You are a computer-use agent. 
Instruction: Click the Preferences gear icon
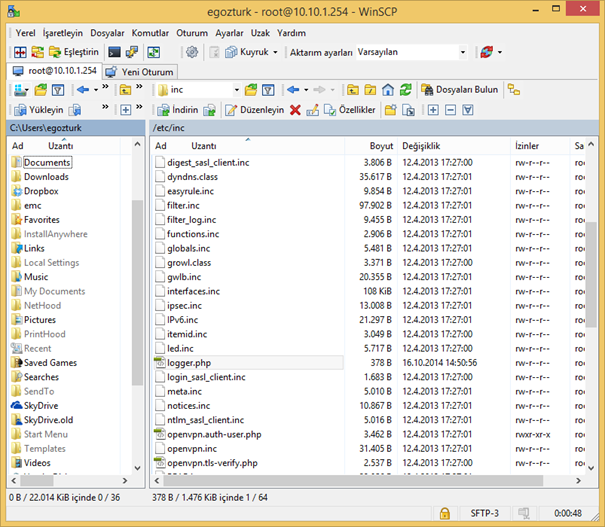[192, 52]
